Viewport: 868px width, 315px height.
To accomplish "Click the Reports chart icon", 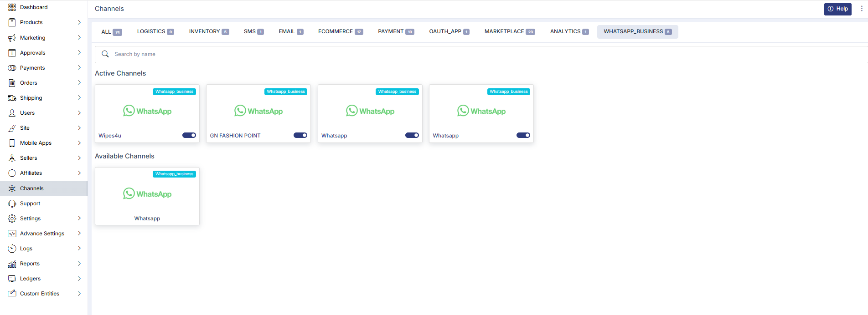I will click(12, 264).
